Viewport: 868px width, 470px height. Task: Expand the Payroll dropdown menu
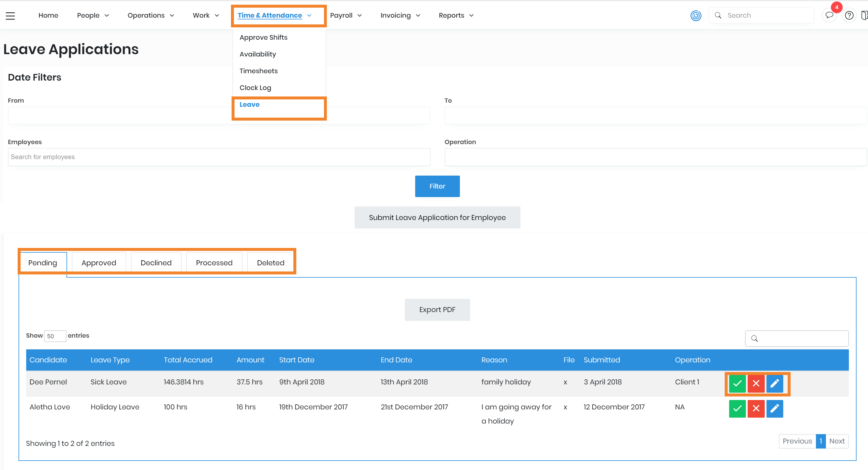pyautogui.click(x=346, y=16)
